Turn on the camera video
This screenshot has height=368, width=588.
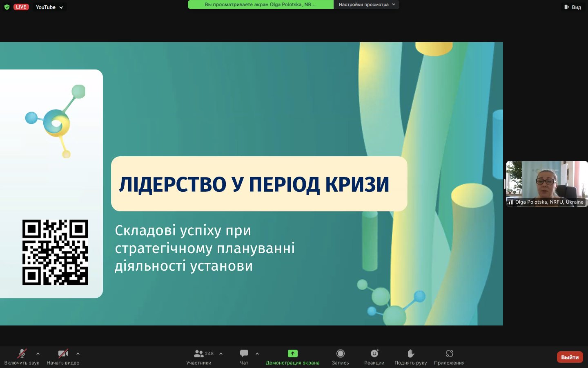pos(63,354)
